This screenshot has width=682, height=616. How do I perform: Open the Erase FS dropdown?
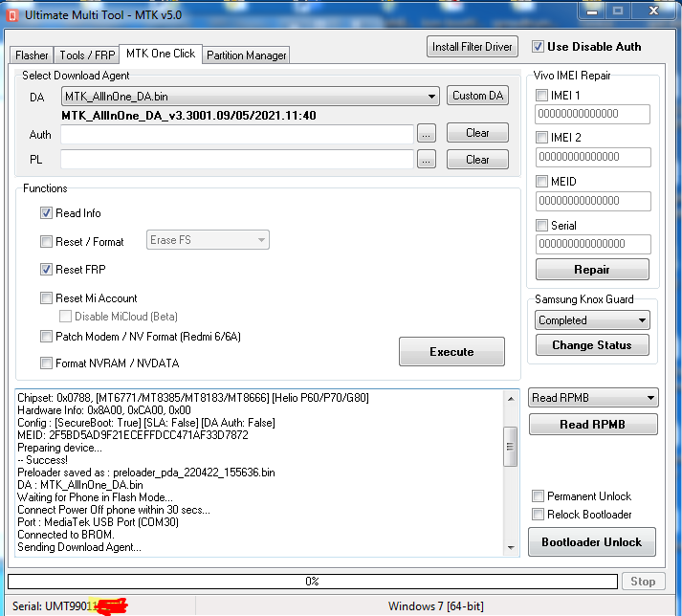(x=208, y=240)
